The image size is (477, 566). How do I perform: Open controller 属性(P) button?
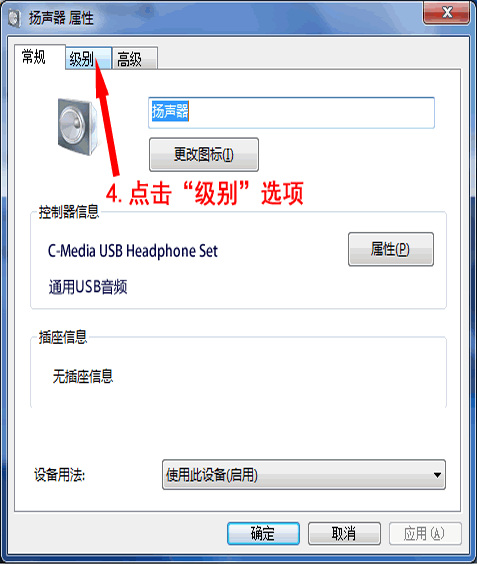[391, 249]
